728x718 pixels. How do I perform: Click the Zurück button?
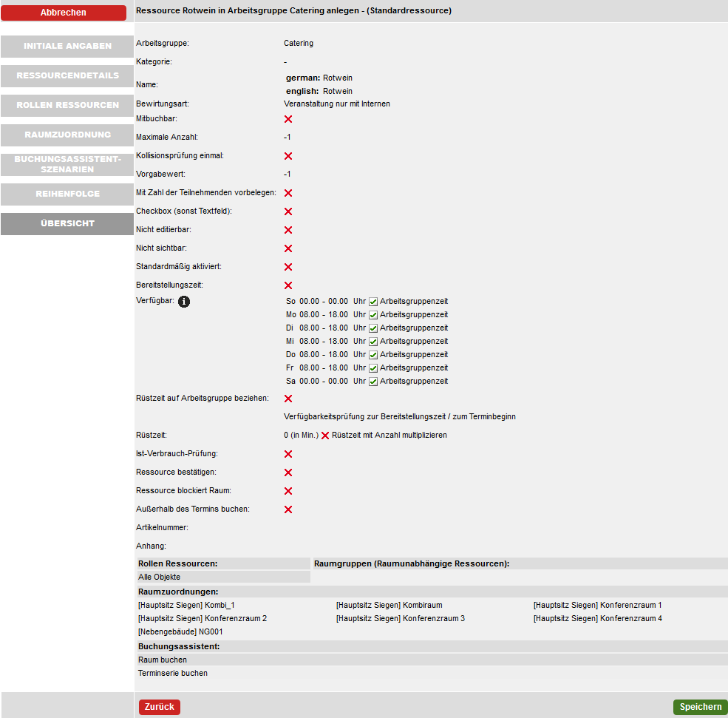159,707
